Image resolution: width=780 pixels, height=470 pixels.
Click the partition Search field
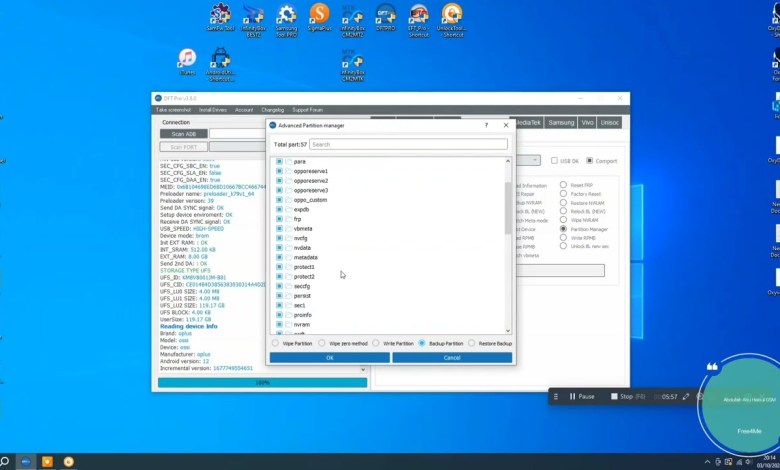coord(408,144)
